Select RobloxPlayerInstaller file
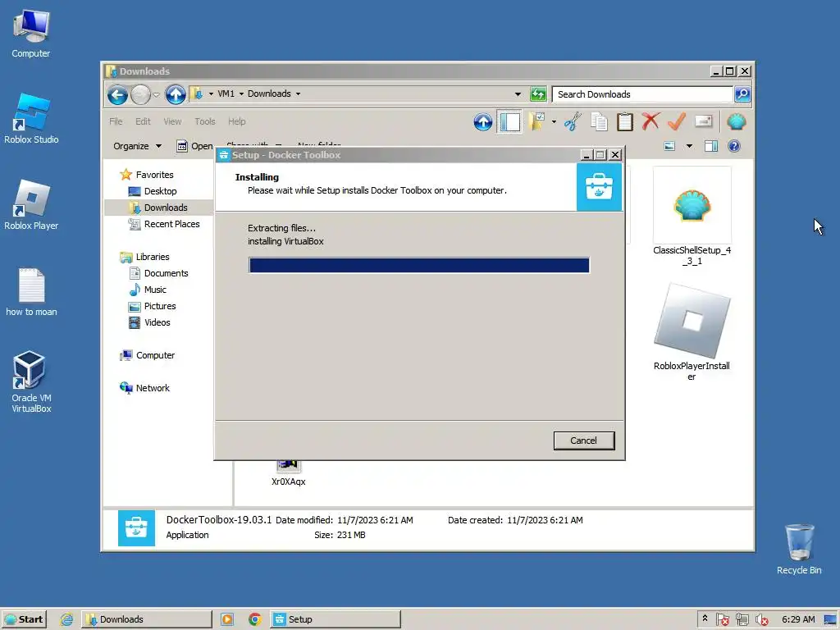This screenshot has width=840, height=630. pyautogui.click(x=692, y=332)
